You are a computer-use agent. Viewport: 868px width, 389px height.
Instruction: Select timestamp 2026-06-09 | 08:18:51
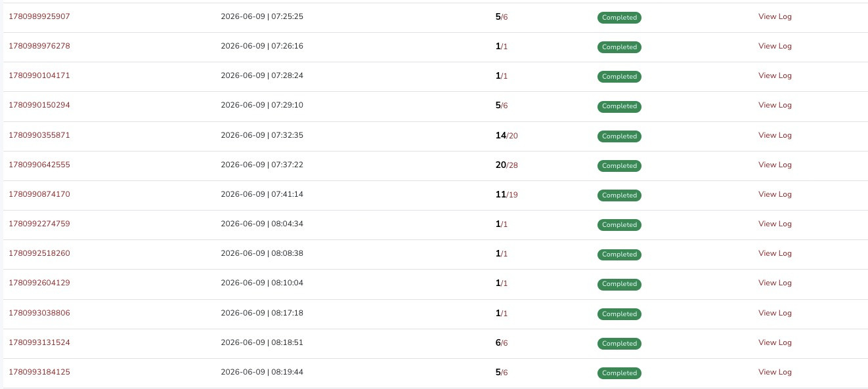(x=262, y=342)
